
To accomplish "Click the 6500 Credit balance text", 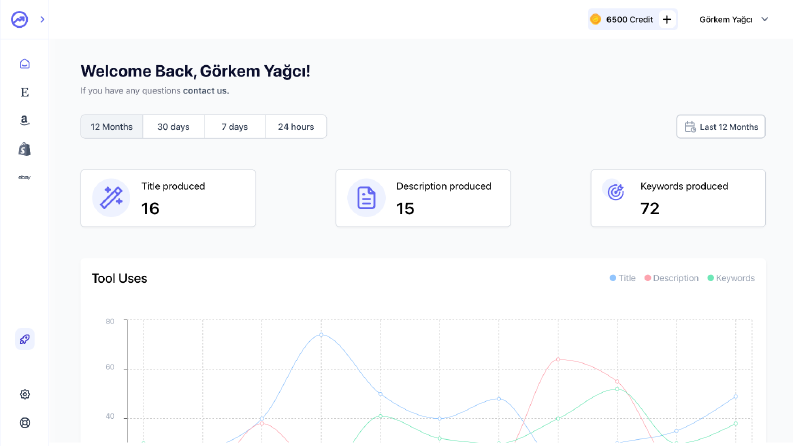I will 629,20.
